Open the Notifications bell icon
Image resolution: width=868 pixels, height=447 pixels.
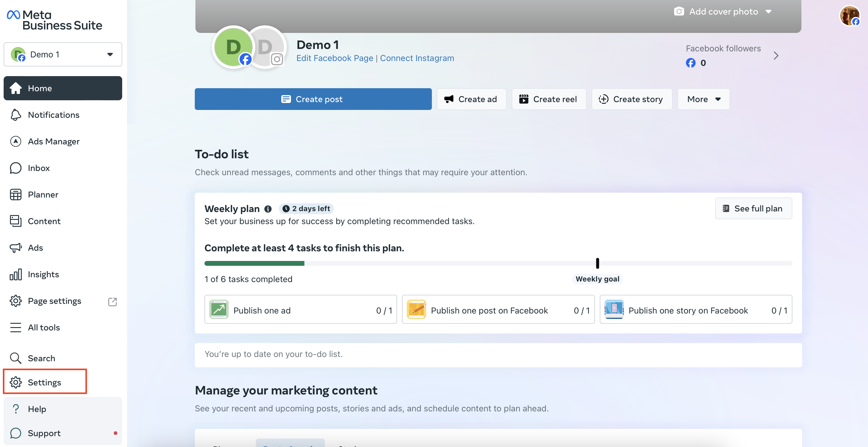point(15,115)
